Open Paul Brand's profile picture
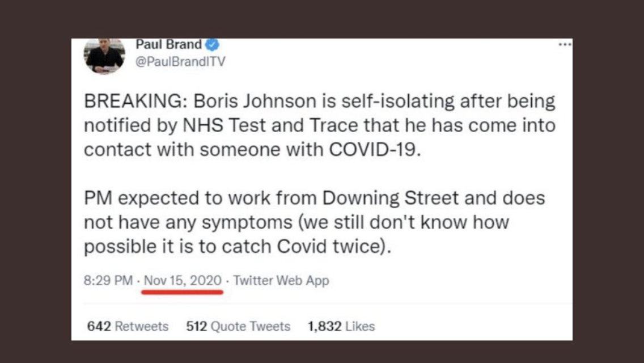This screenshot has height=363, width=644. coord(104,56)
